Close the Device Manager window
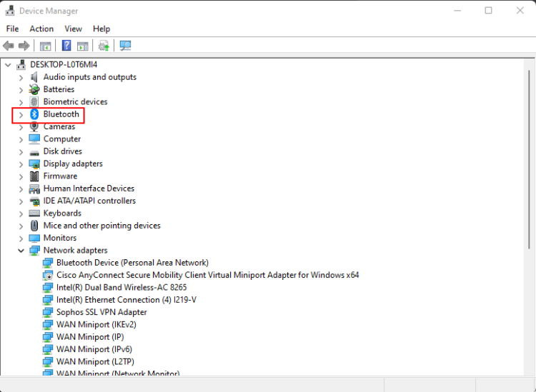Viewport: 536px width, 392px height. click(520, 11)
